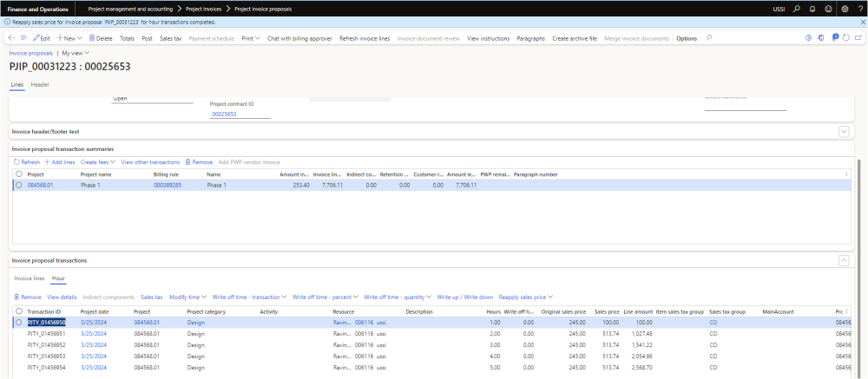This screenshot has height=379, width=868.
Task: Click the search magnifier in top navigation bar
Action: (797, 9)
